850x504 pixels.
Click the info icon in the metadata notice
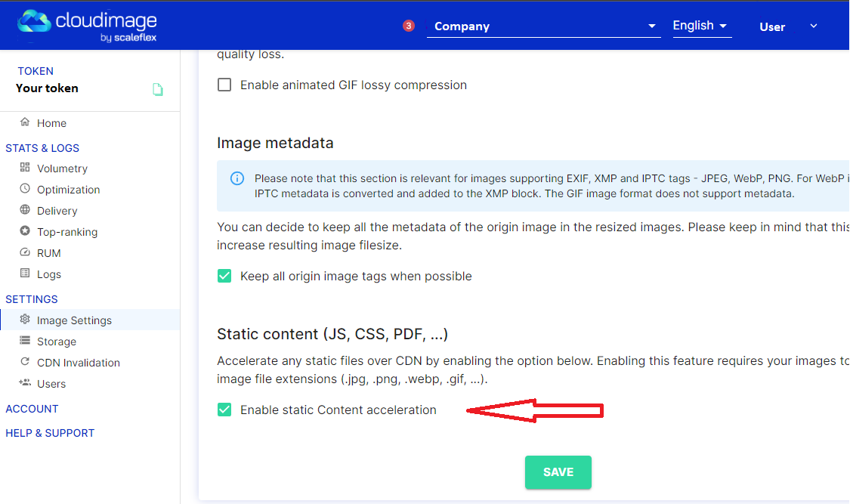click(236, 178)
